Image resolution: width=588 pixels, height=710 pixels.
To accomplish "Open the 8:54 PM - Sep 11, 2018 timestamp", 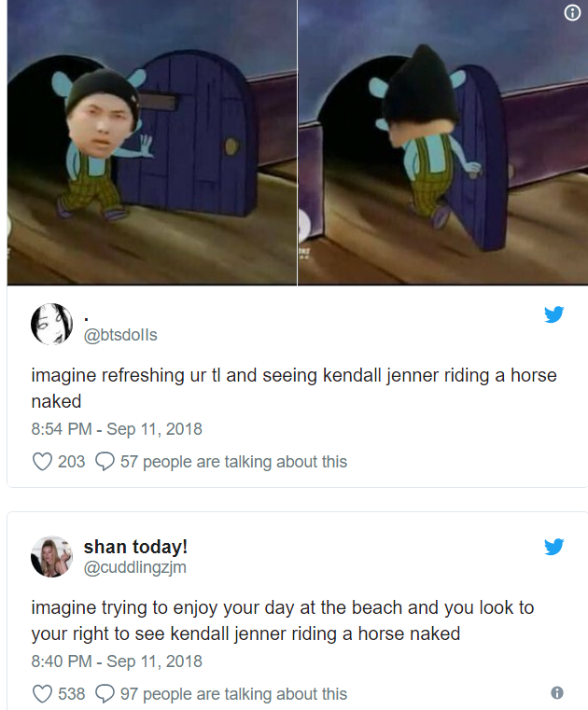I will point(117,429).
